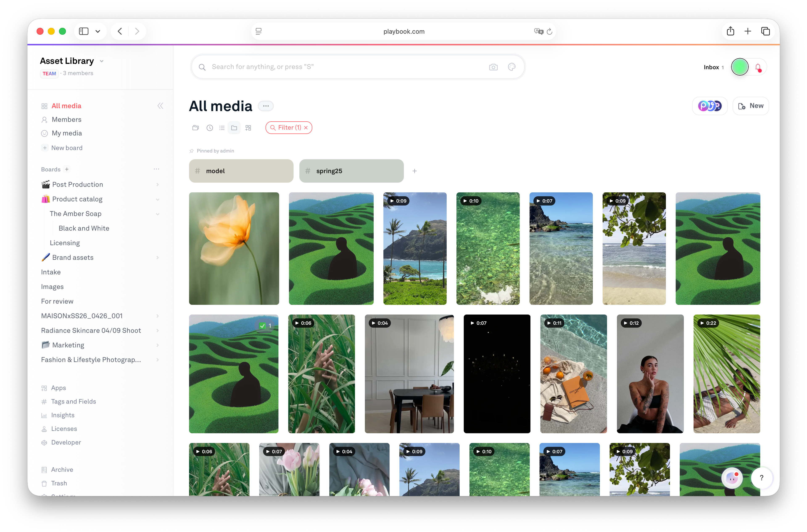
Task: Open Boards section options ellipsis
Action: click(x=157, y=169)
